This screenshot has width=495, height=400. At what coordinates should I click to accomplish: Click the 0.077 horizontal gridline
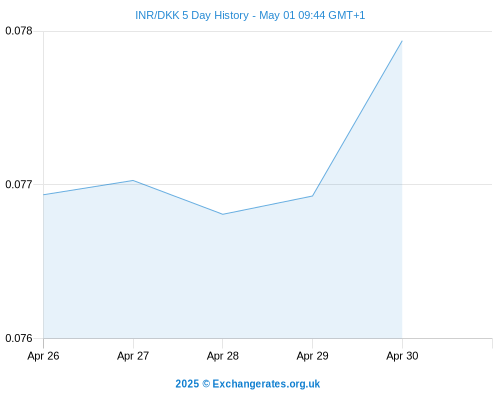pos(447,184)
